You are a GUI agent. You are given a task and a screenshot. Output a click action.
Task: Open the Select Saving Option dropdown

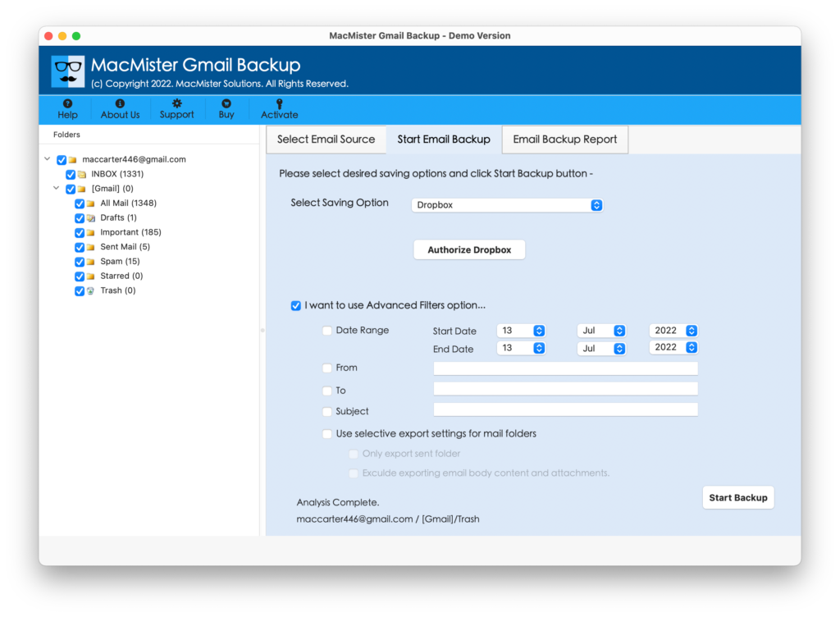[x=507, y=205]
